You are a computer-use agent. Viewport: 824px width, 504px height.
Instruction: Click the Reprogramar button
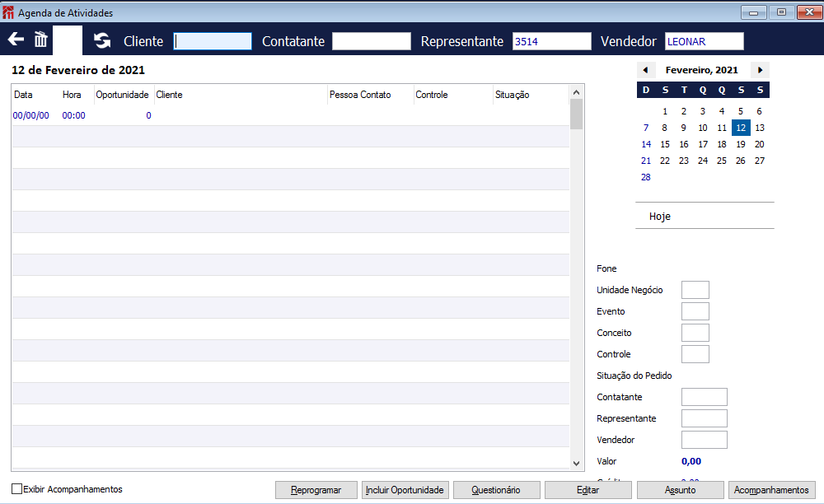(x=316, y=490)
